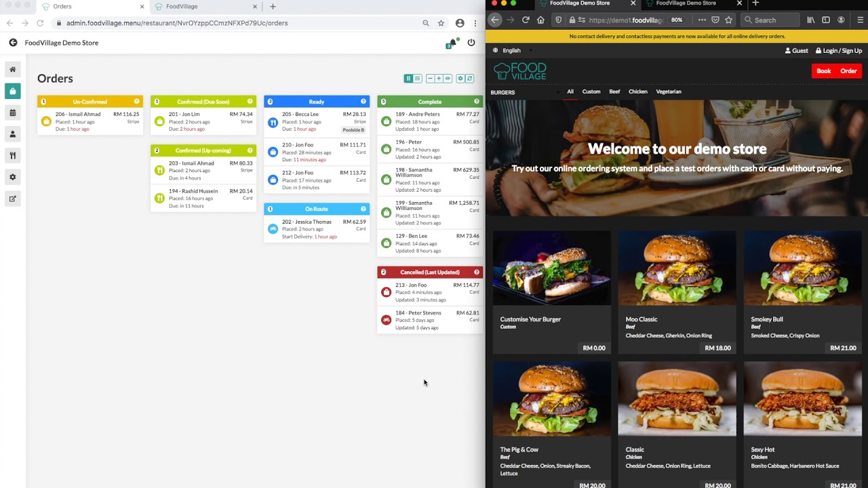The height and width of the screenshot is (488, 868).
Task: Switch to list view of orders
Action: (417, 79)
